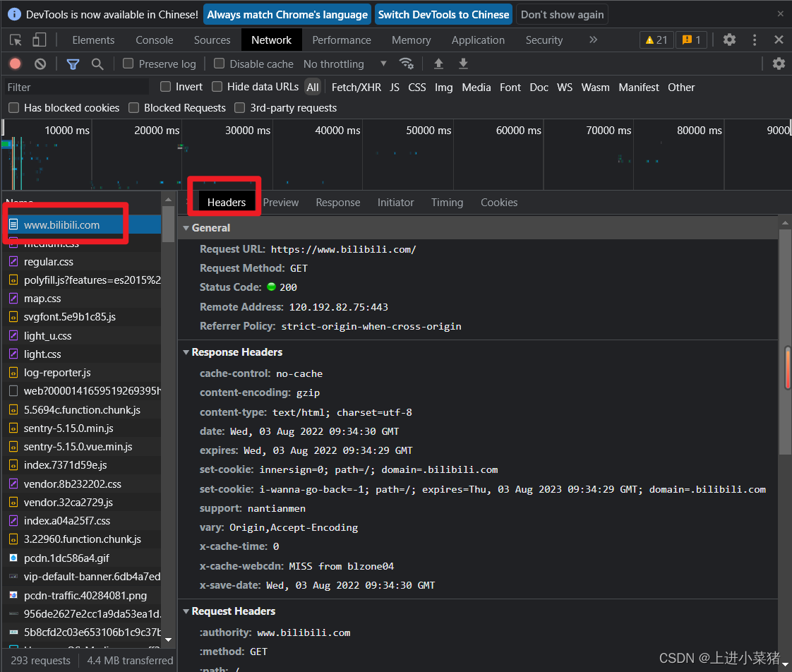Import HAR file with upload arrow

(438, 64)
